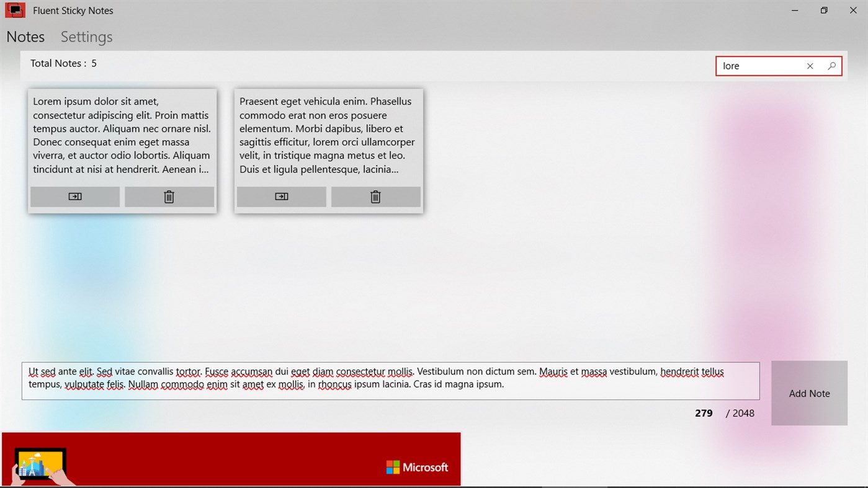Open the Settings tab

pos(87,37)
